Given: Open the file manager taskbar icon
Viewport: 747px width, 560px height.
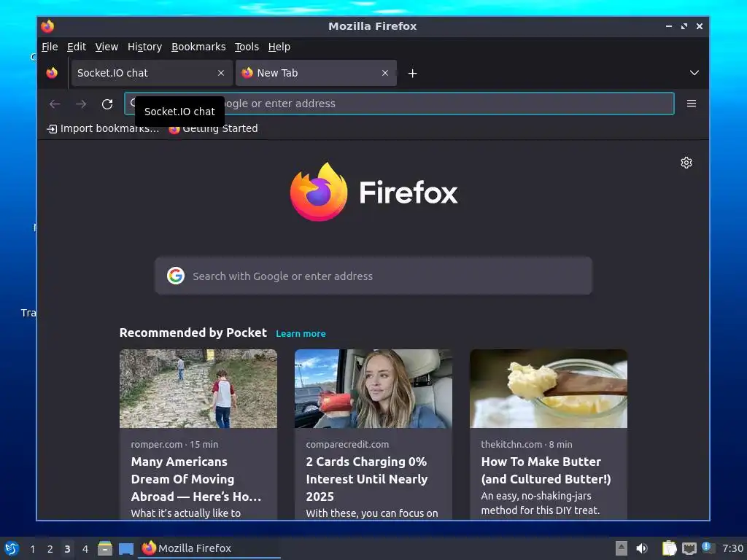Looking at the screenshot, I should click(105, 548).
